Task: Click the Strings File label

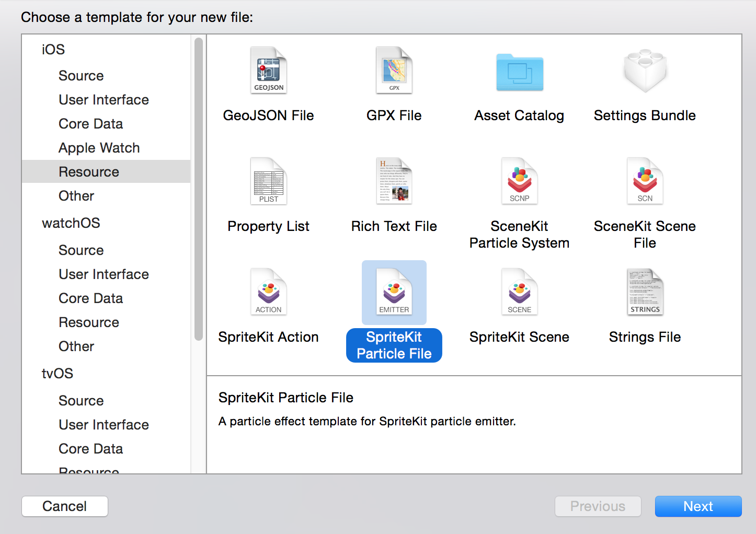Action: point(645,337)
